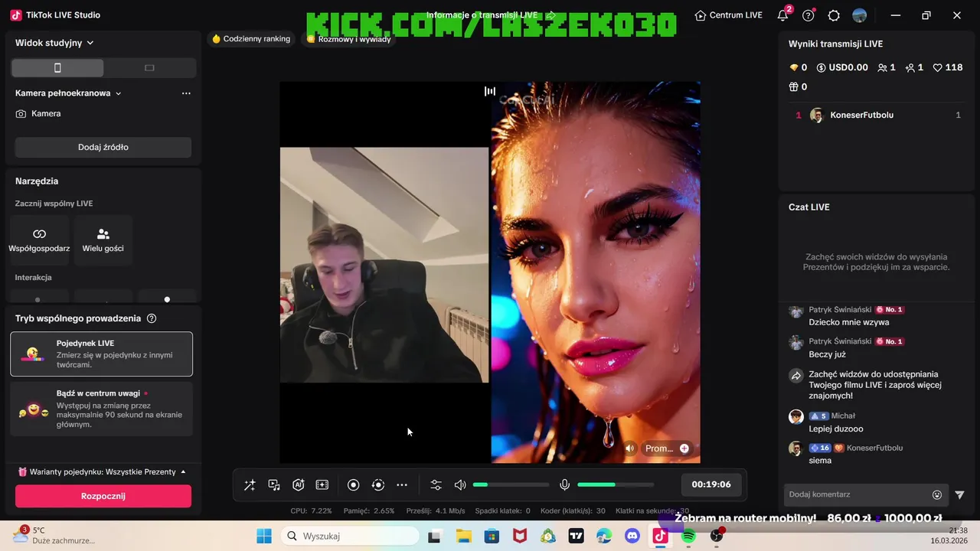Expand Warianty pojedynku: Wszystkie Prezenty

click(x=102, y=472)
